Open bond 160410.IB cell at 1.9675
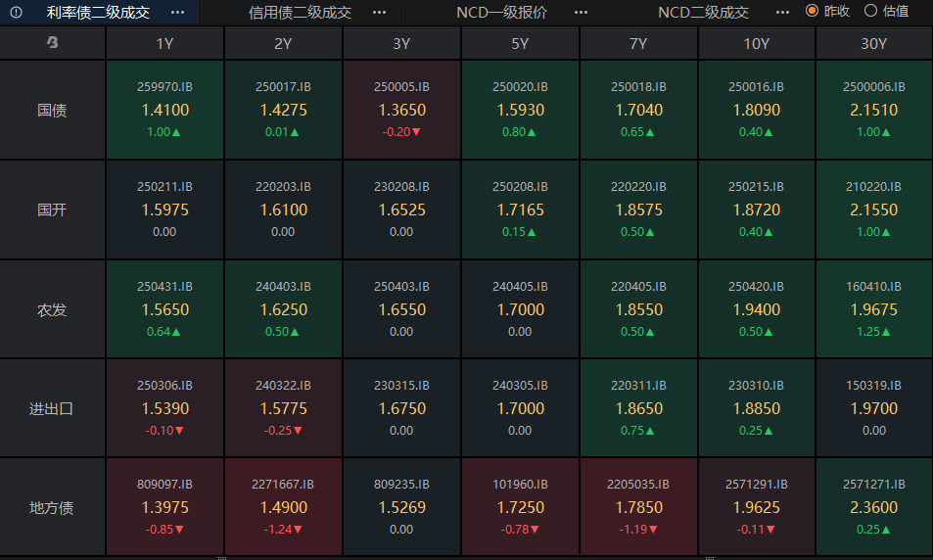The height and width of the screenshot is (560, 933). click(874, 309)
